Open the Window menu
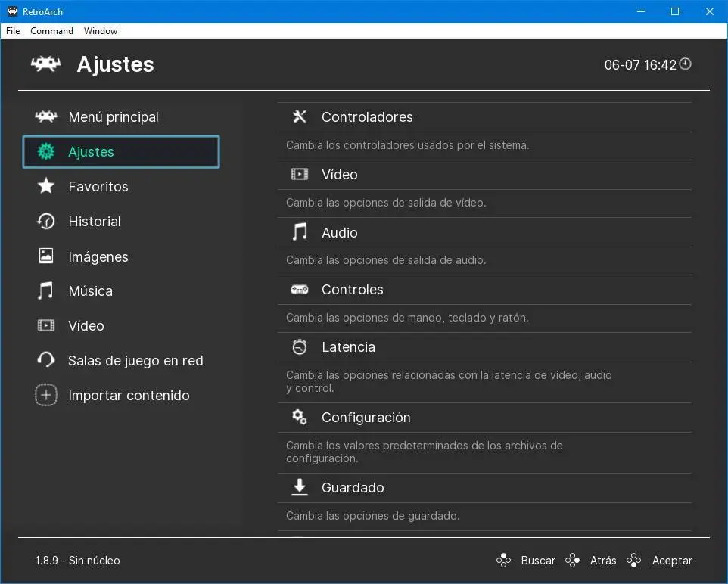The image size is (728, 584). coord(101,31)
